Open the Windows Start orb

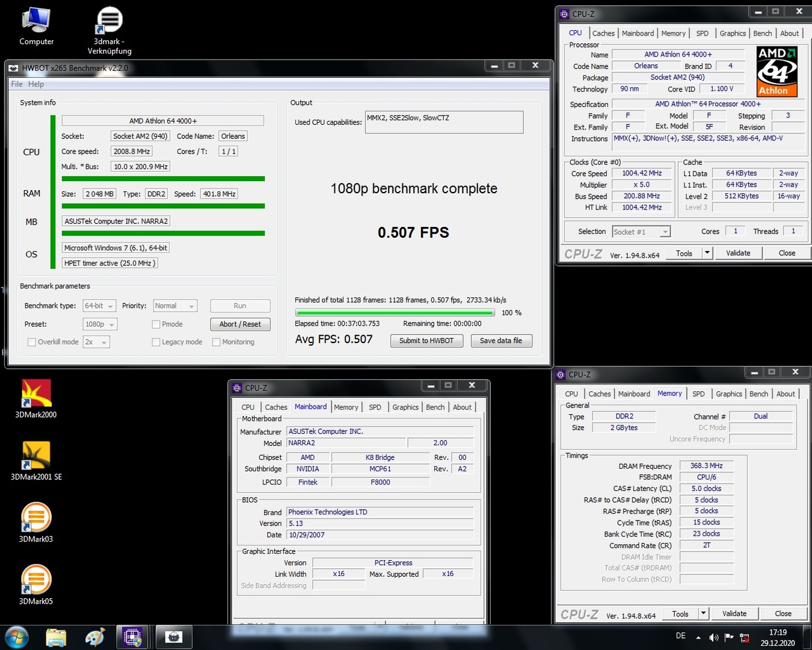point(16,637)
